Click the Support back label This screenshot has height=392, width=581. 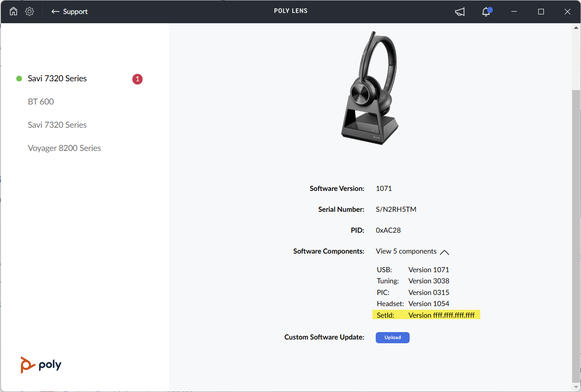click(x=75, y=12)
